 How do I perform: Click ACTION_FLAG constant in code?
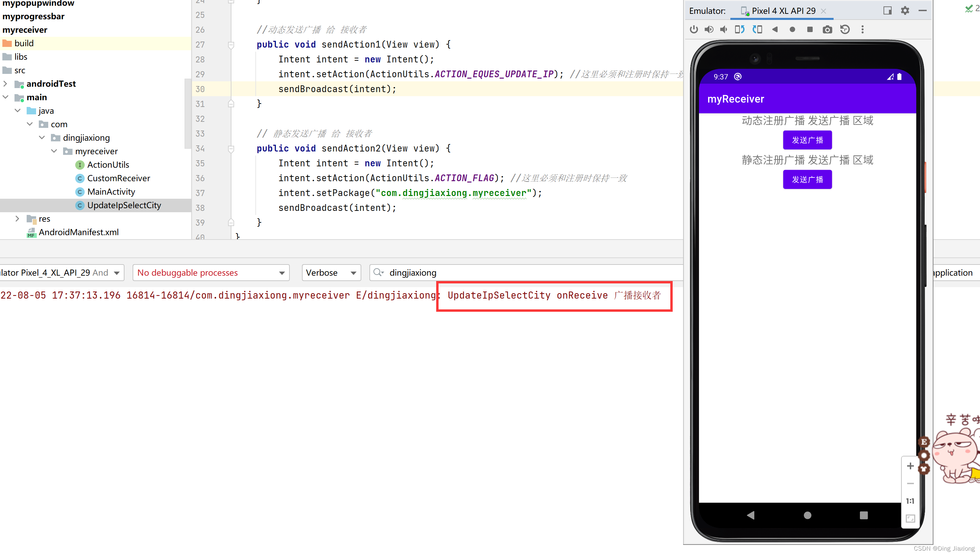click(x=465, y=178)
